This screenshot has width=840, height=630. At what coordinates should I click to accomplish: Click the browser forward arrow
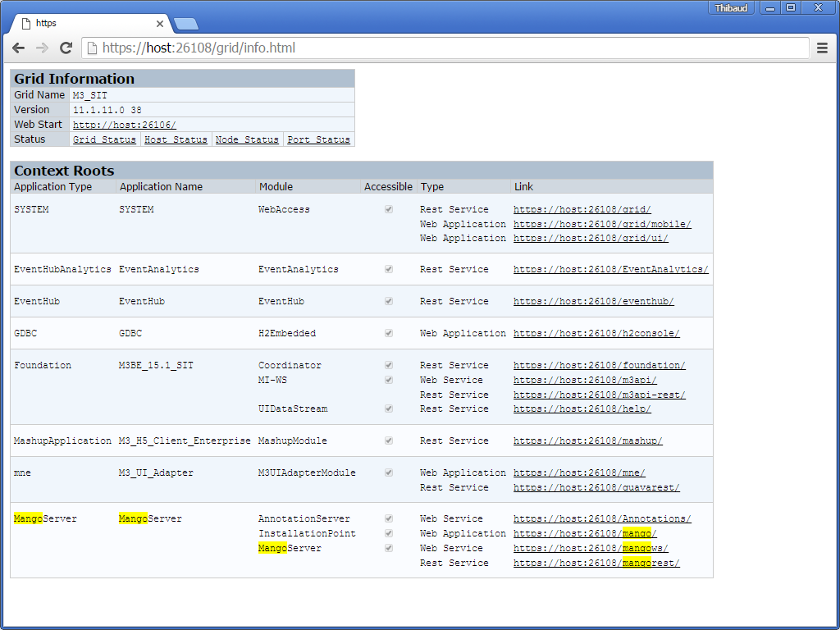42,48
